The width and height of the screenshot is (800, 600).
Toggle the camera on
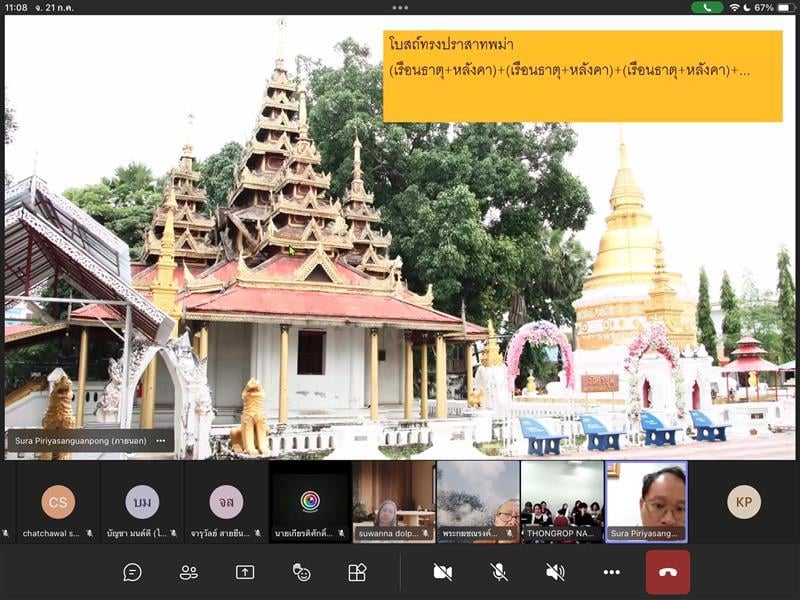click(x=442, y=572)
